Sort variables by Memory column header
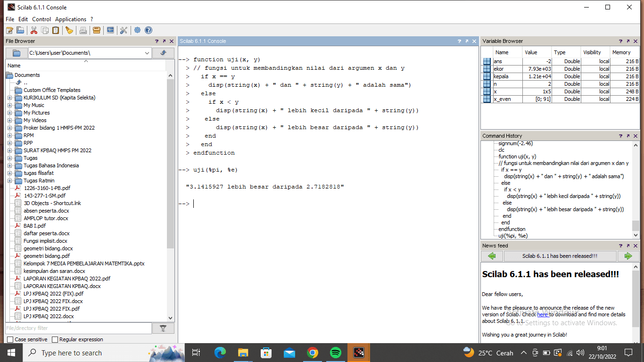 (x=625, y=52)
